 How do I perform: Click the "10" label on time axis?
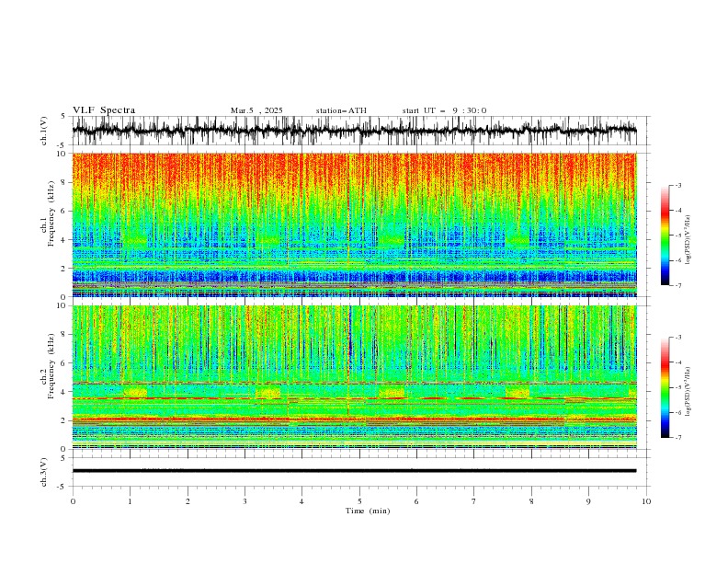pyautogui.click(x=646, y=501)
